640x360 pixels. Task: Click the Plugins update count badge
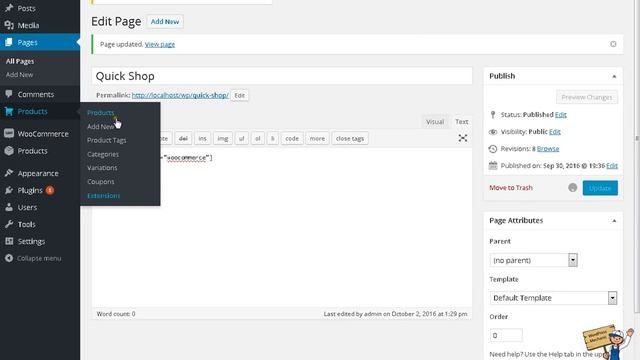pos(50,190)
